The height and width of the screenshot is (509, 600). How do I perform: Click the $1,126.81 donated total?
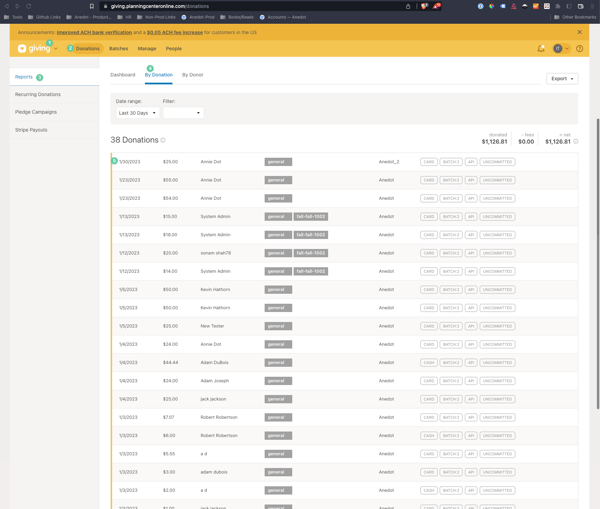[494, 142]
